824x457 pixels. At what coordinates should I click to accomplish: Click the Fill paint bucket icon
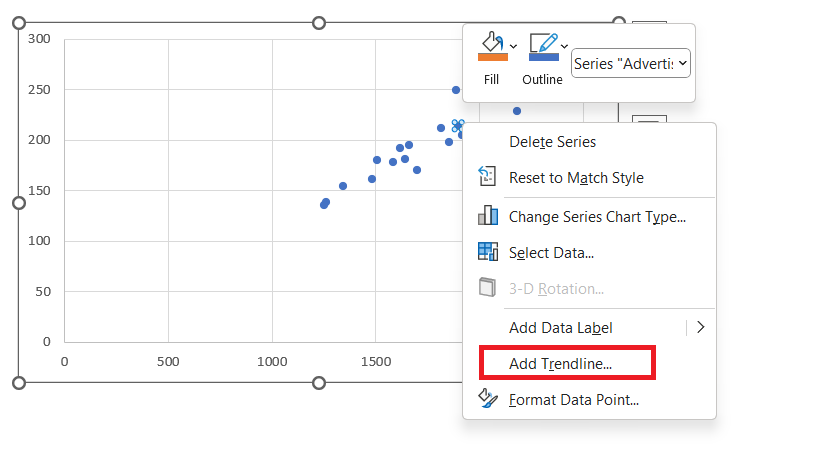tap(492, 42)
